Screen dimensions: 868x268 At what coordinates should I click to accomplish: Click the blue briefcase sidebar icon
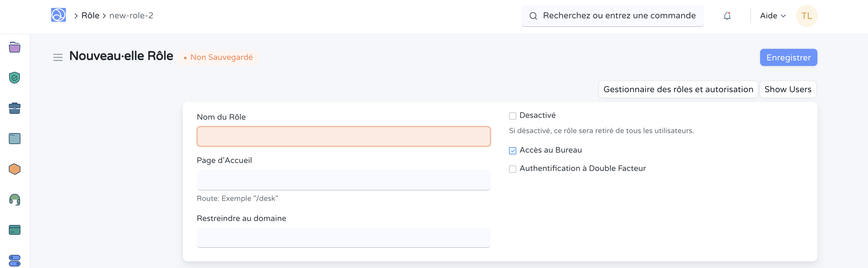pos(15,108)
